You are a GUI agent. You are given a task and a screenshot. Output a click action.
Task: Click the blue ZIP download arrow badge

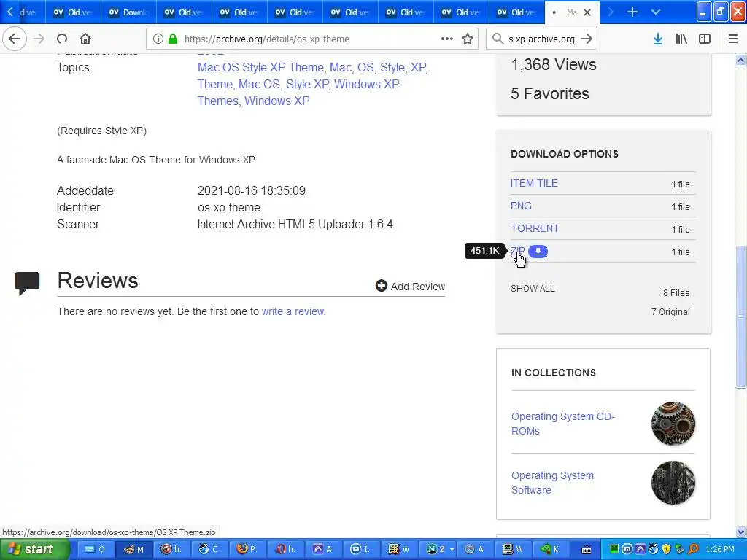click(538, 251)
